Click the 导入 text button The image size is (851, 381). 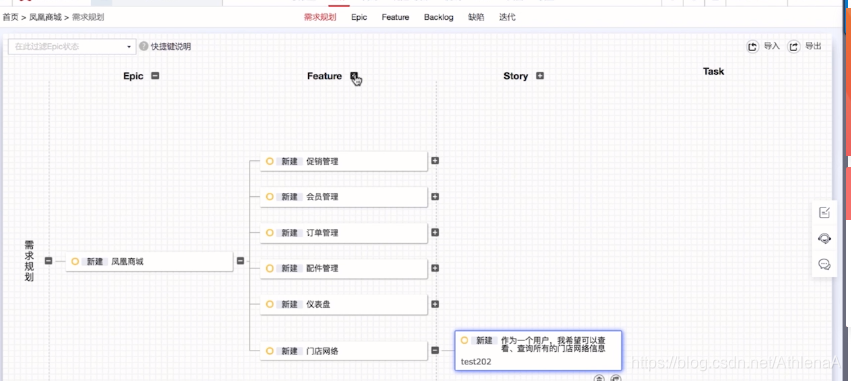click(x=771, y=46)
